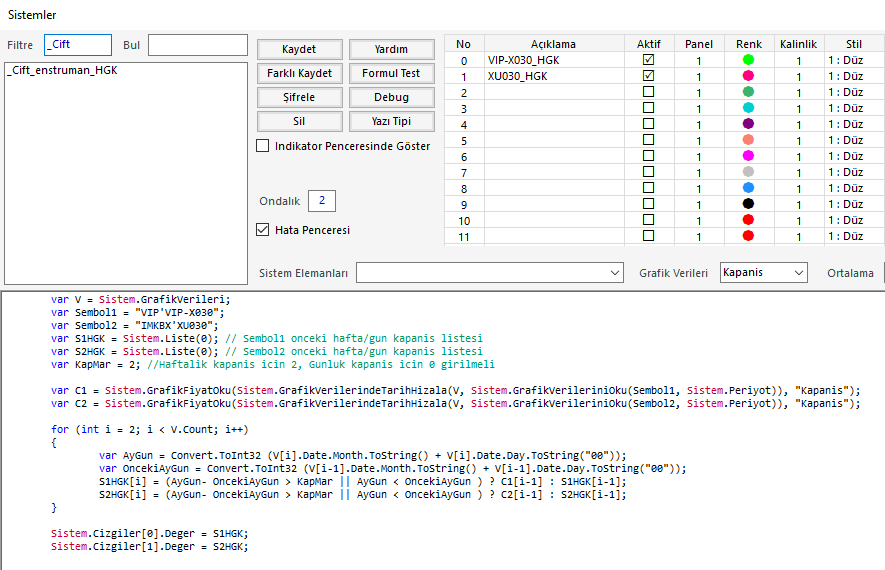Click red color swatch in row 10

(x=748, y=220)
